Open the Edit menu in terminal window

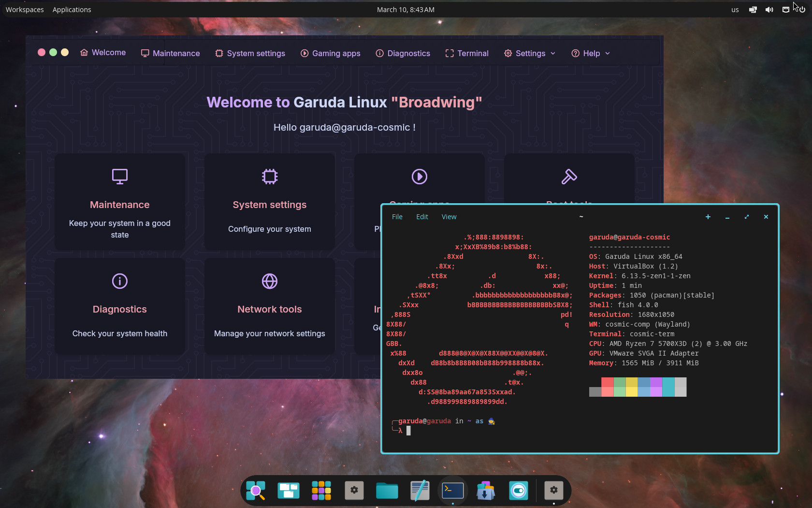(422, 217)
